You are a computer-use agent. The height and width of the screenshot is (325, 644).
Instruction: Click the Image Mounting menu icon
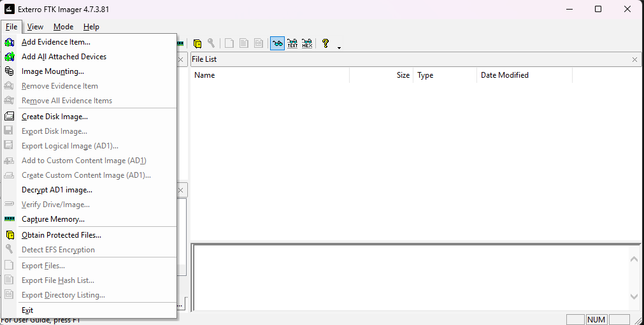pyautogui.click(x=9, y=71)
